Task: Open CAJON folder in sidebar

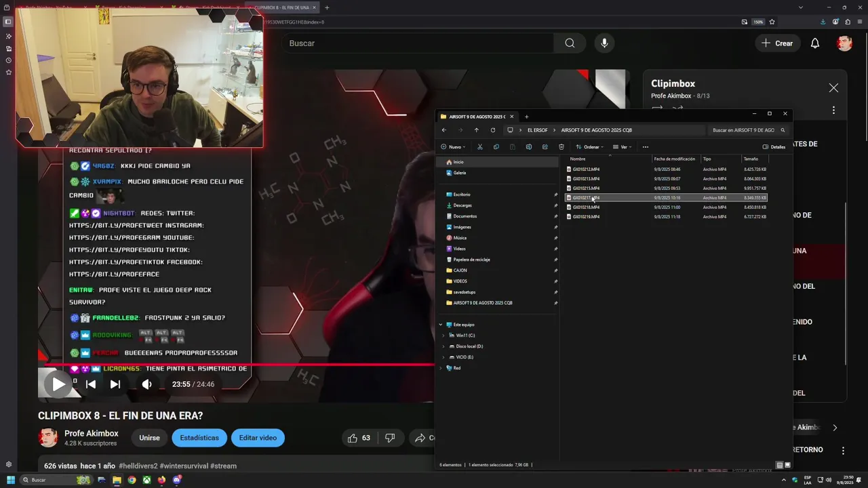Action: [460, 270]
